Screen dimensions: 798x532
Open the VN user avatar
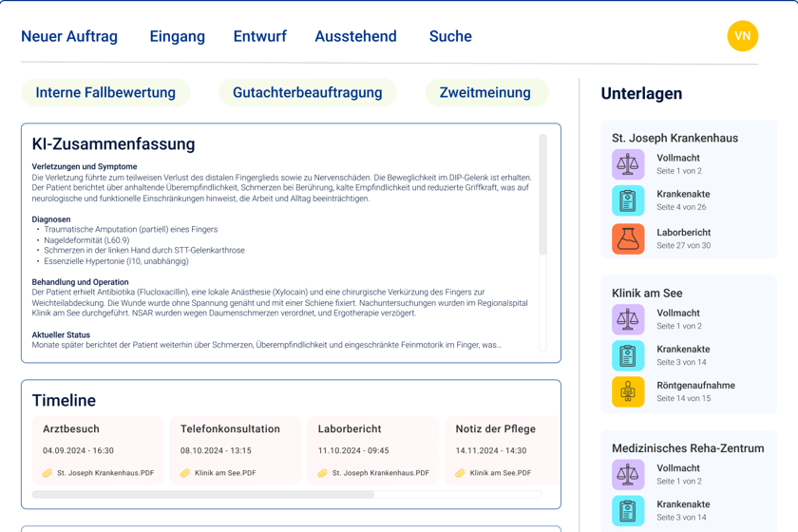(x=743, y=36)
